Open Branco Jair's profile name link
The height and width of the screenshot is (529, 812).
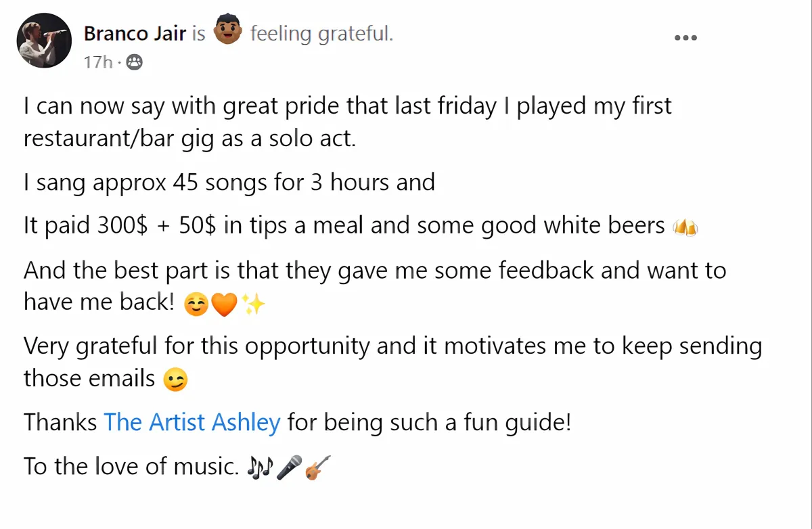pos(135,33)
